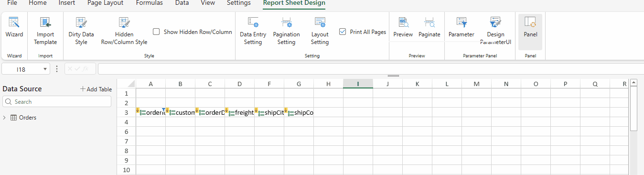
Task: Switch to the Formulas tab
Action: (x=149, y=3)
